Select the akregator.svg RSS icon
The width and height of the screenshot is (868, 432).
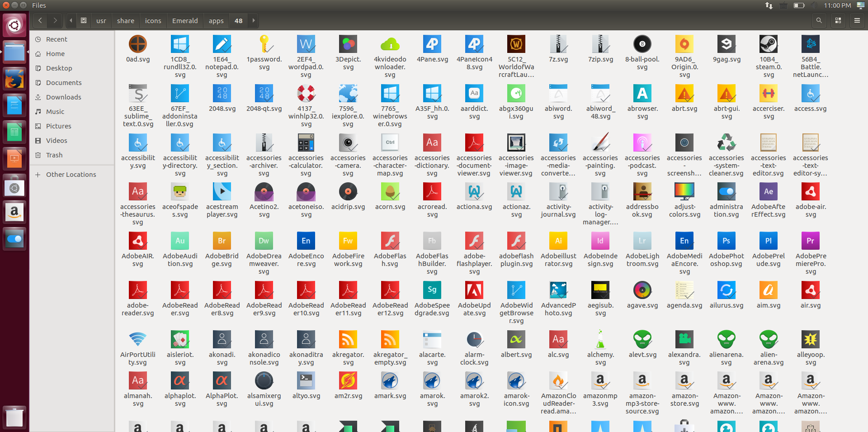pyautogui.click(x=348, y=339)
